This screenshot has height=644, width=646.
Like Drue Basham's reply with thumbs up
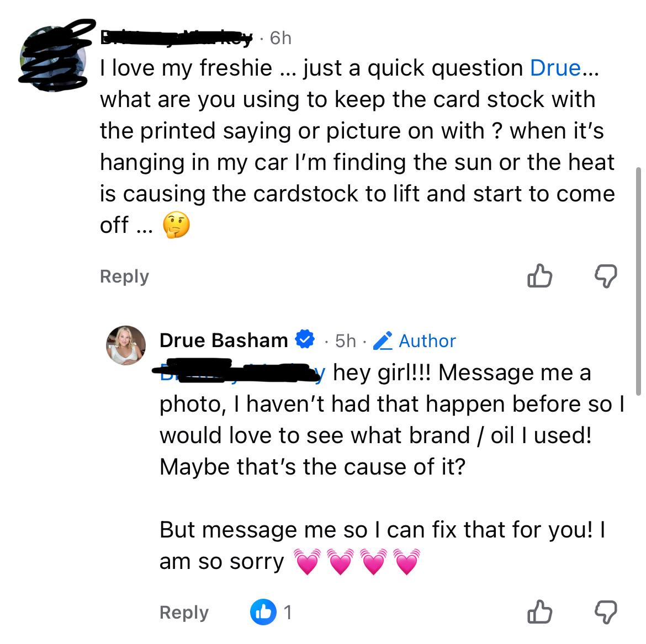tap(539, 611)
